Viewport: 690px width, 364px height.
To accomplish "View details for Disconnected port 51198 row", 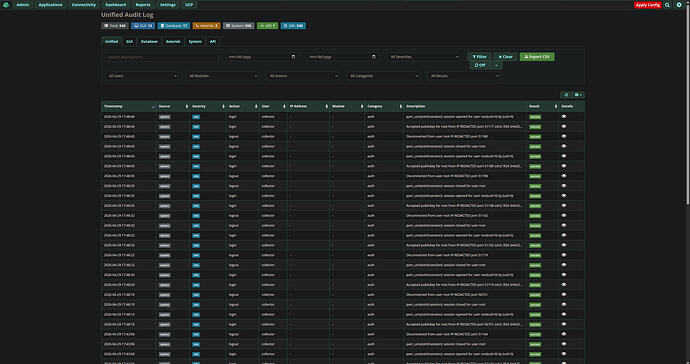I will point(564,176).
